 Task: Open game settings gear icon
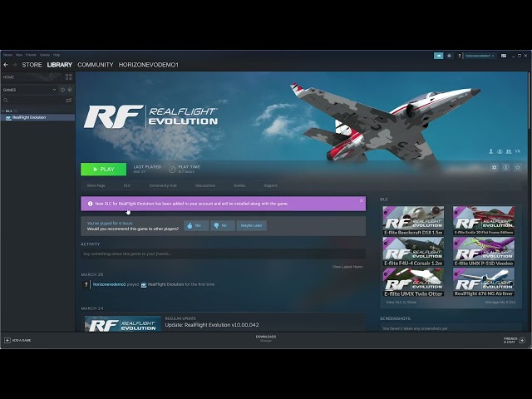pyautogui.click(x=495, y=167)
